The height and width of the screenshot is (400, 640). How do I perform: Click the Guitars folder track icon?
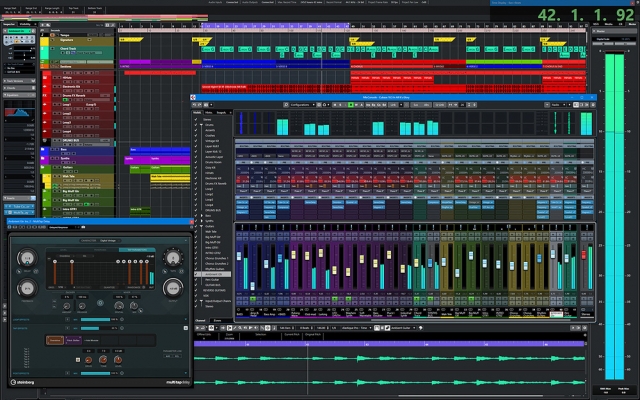(x=43, y=167)
